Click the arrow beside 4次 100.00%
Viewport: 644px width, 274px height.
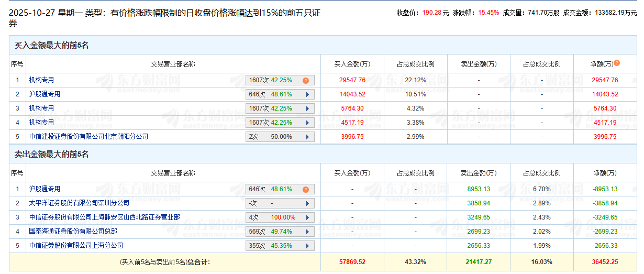pyautogui.click(x=307, y=217)
